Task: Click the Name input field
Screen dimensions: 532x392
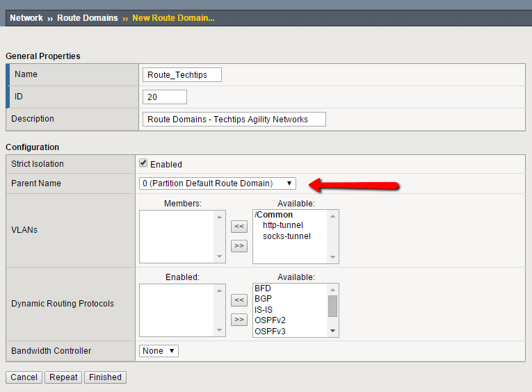Action: (x=182, y=74)
